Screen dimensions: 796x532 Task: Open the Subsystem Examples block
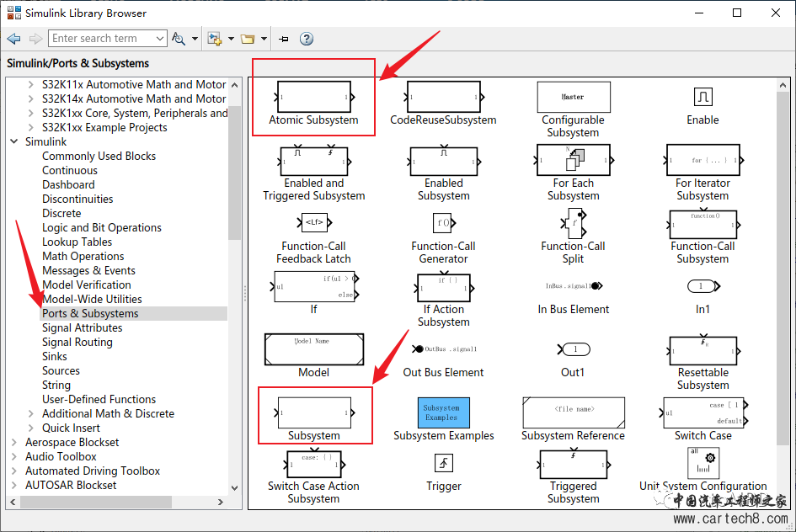(x=443, y=412)
